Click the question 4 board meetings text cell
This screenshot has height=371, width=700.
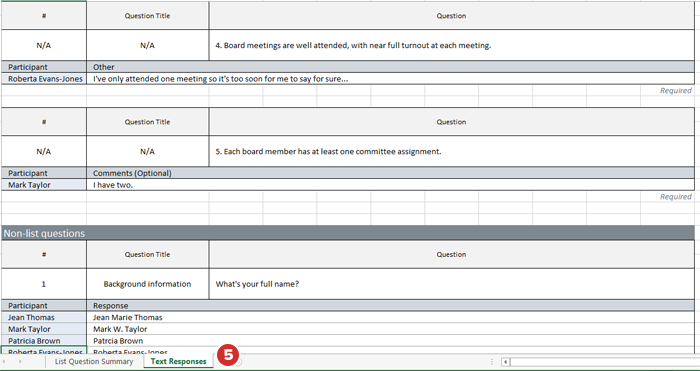point(452,45)
